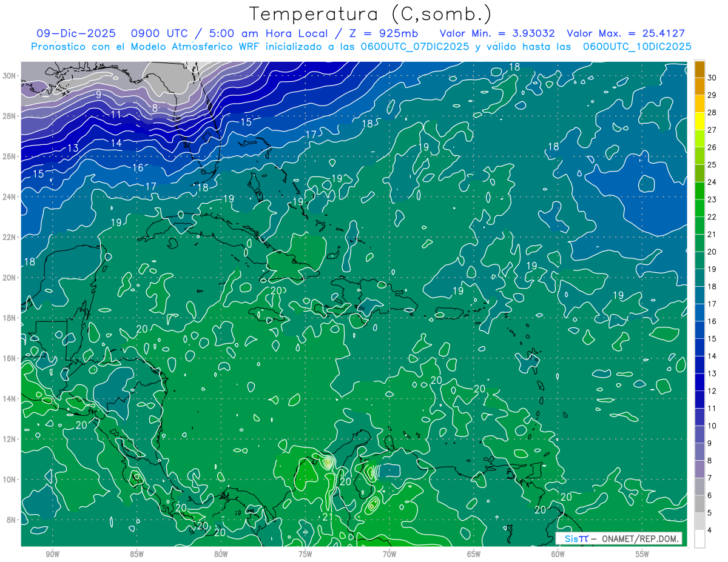Click latitude axis label "26N"
Screen dimensions: 728x562
coord(10,156)
